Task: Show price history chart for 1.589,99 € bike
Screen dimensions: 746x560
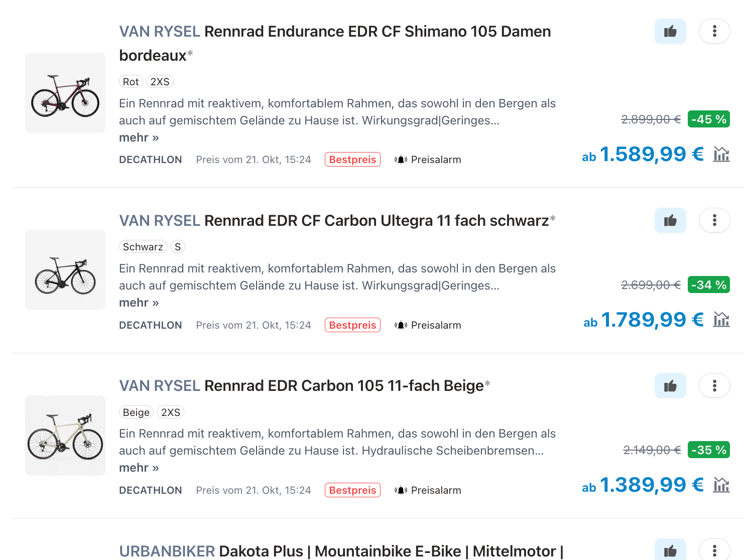Action: coord(721,155)
